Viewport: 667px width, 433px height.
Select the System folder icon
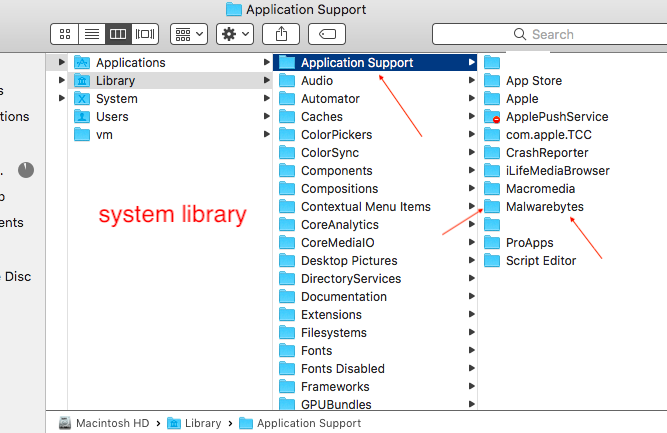(82, 99)
